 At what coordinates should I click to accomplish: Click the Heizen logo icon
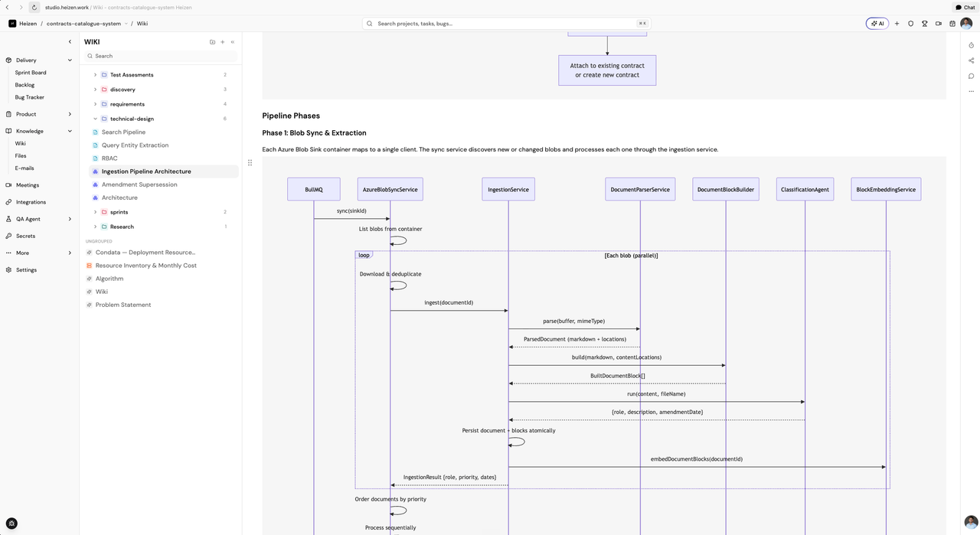(x=12, y=24)
